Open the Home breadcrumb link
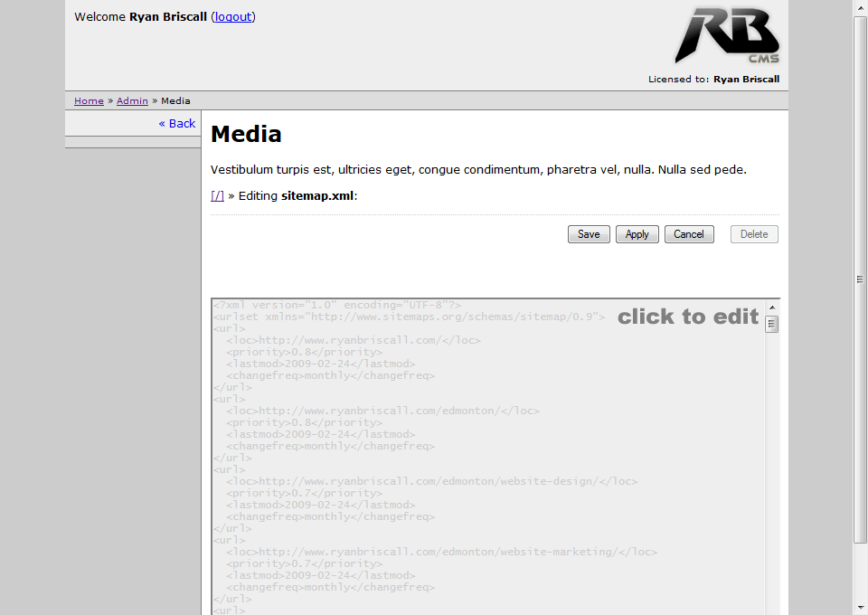 [x=89, y=101]
